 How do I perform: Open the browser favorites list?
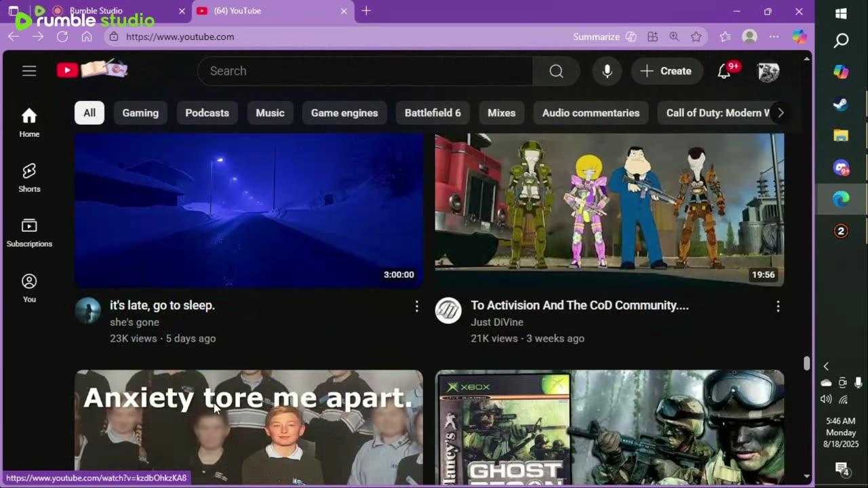coord(725,37)
